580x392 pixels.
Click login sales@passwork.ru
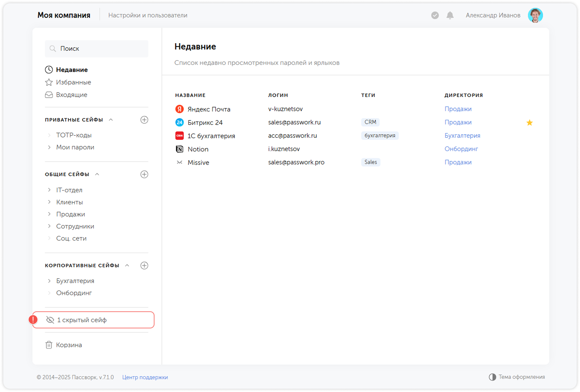[294, 122]
